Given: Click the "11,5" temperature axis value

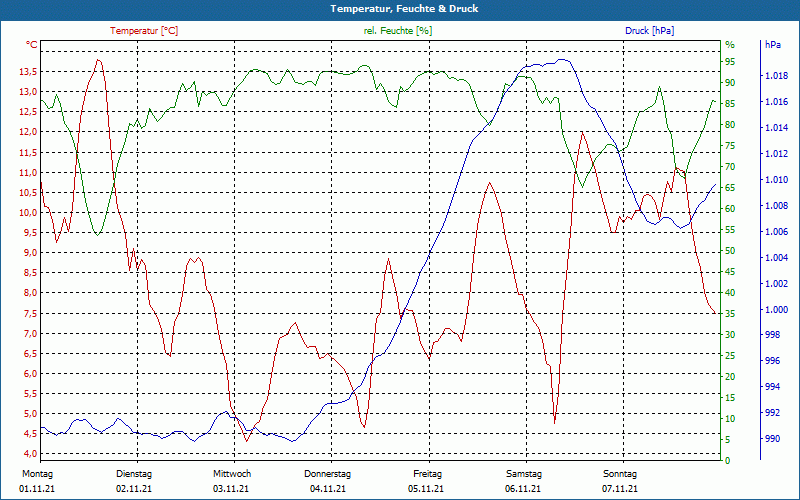Looking at the screenshot, I should (x=28, y=153).
